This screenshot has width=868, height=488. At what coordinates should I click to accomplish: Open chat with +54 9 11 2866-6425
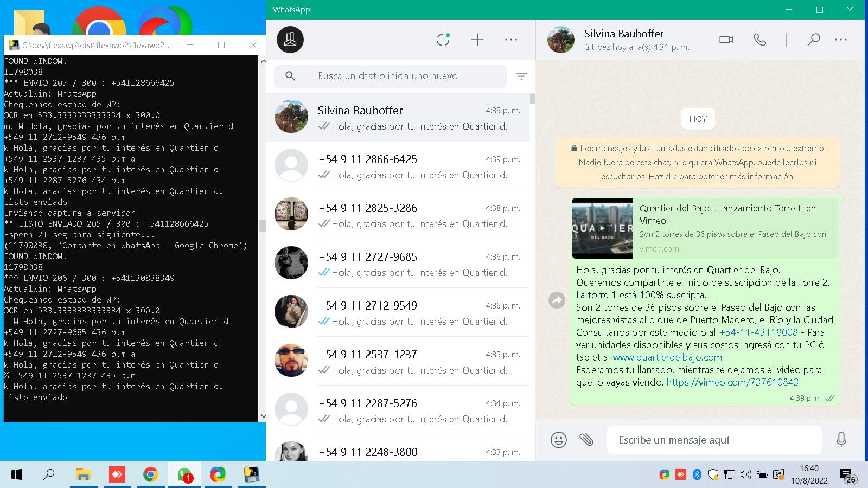[x=398, y=166]
